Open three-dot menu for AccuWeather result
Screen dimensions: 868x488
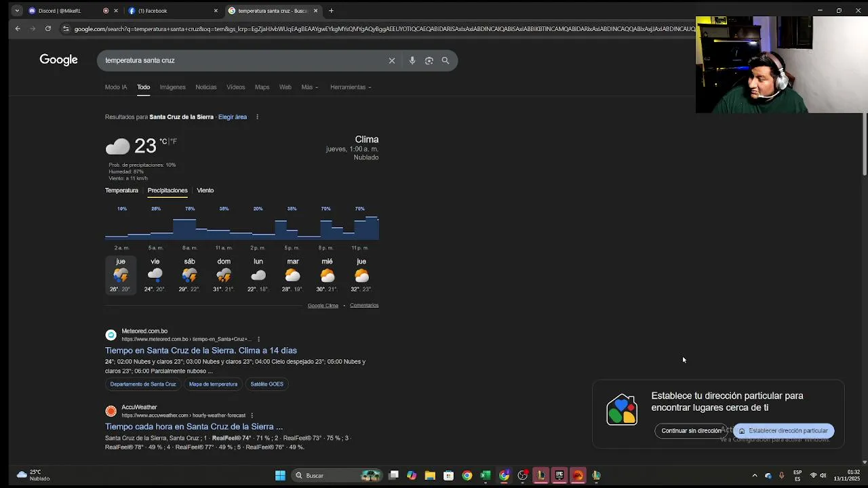tap(252, 415)
